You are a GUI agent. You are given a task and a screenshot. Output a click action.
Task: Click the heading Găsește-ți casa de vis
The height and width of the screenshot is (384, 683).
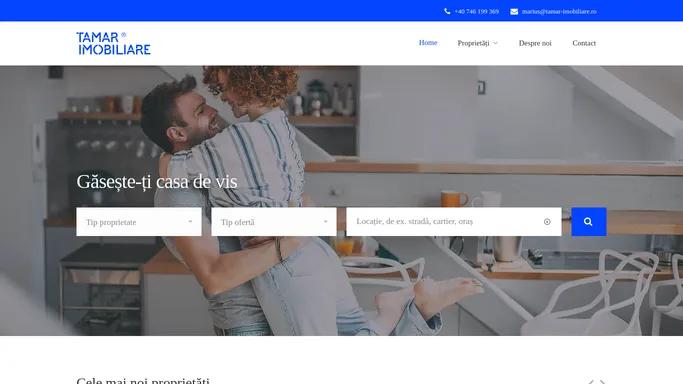click(x=157, y=182)
